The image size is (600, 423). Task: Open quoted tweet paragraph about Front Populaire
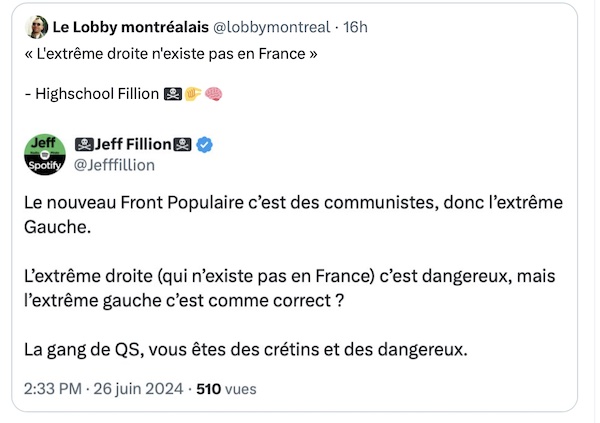(x=293, y=215)
